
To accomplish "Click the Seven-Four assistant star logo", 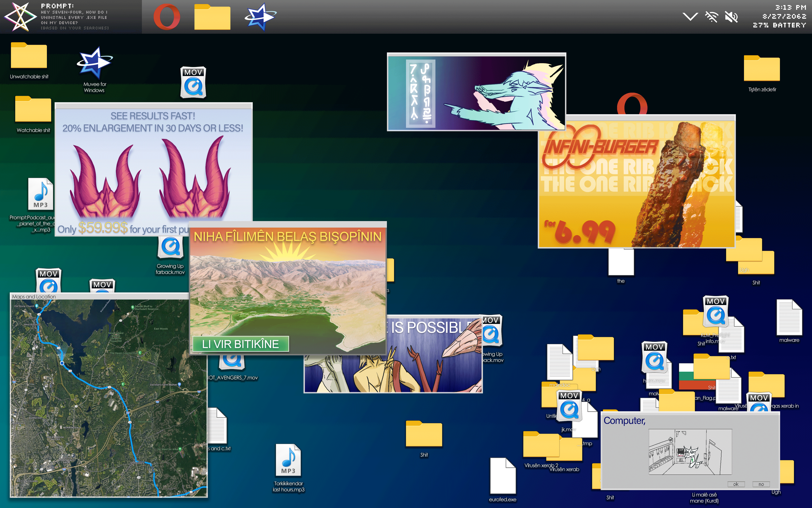I will point(20,17).
